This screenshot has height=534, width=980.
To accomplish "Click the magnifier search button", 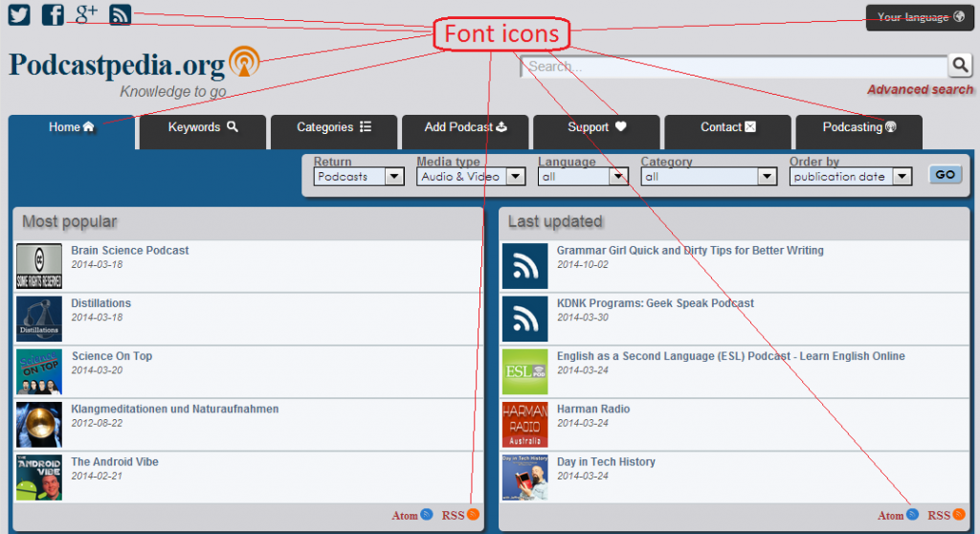I will 960,65.
